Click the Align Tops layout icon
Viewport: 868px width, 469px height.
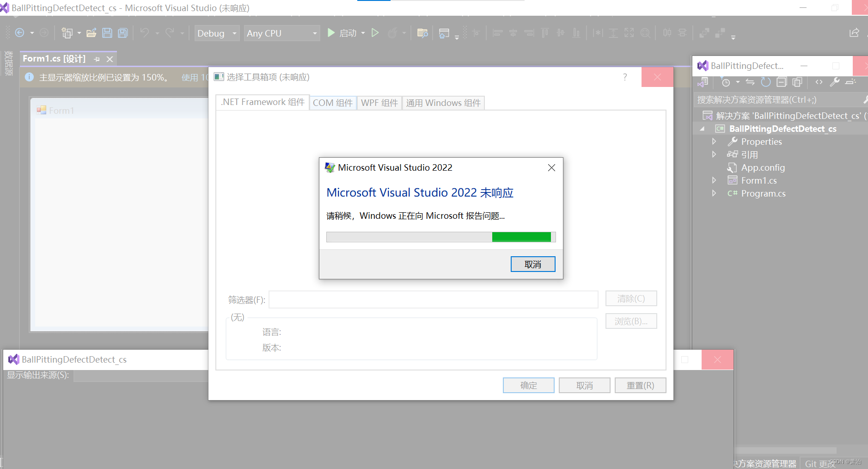pos(545,33)
